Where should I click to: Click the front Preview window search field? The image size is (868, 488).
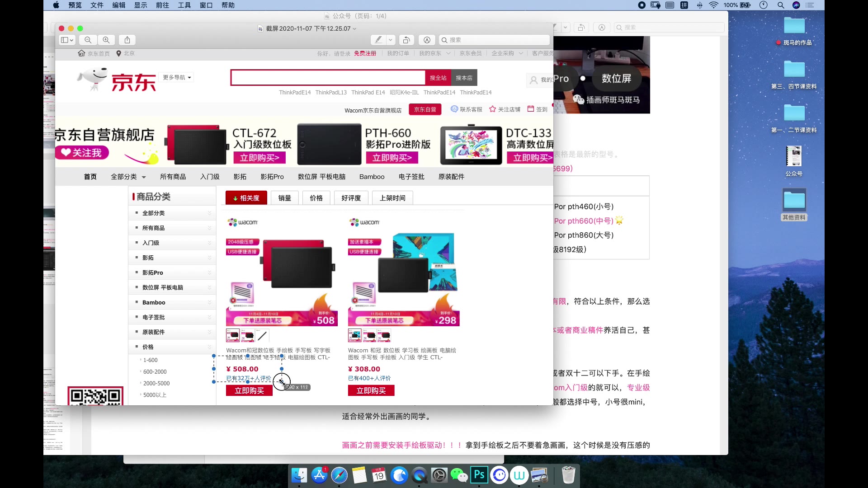pos(494,40)
